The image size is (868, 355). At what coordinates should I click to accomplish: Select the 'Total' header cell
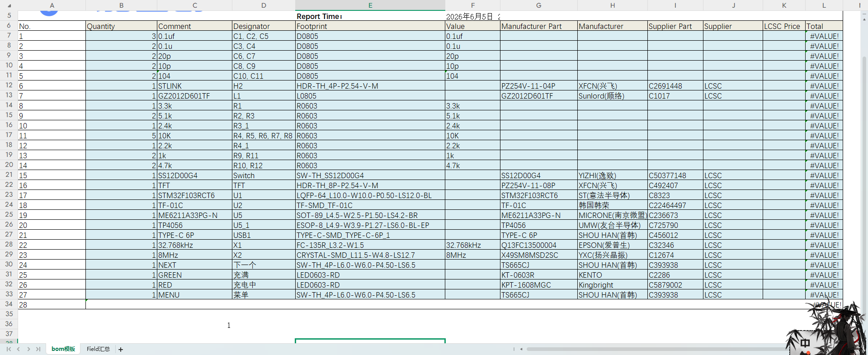pyautogui.click(x=824, y=26)
